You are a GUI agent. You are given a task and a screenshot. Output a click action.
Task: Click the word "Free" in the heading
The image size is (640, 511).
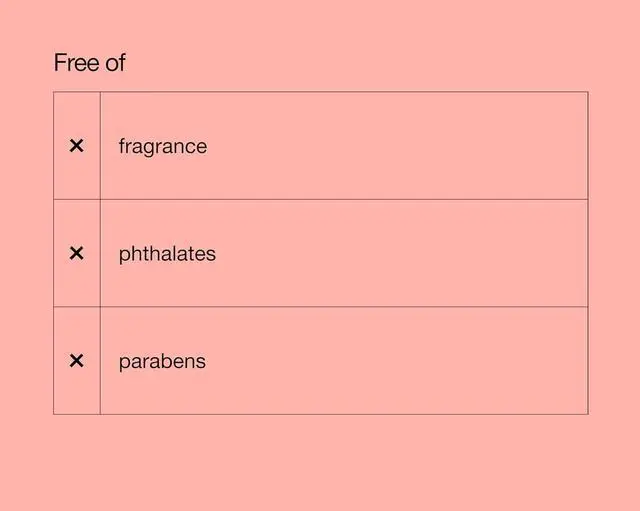coord(76,63)
